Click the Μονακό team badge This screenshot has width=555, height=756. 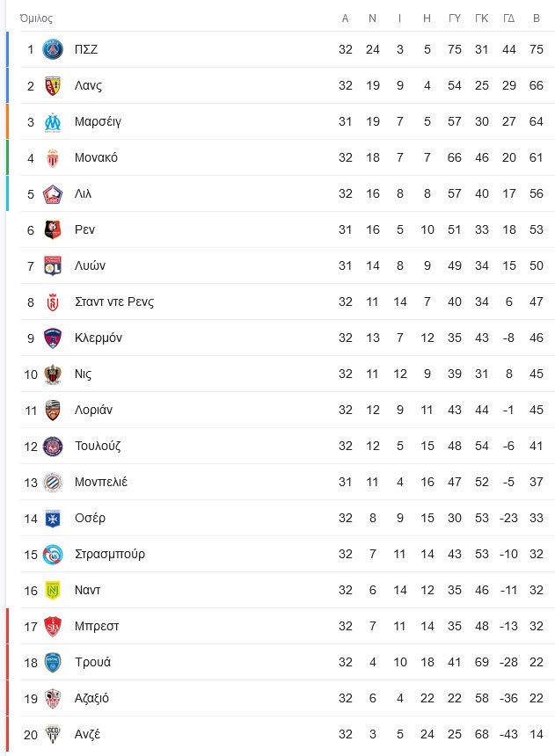(x=53, y=158)
